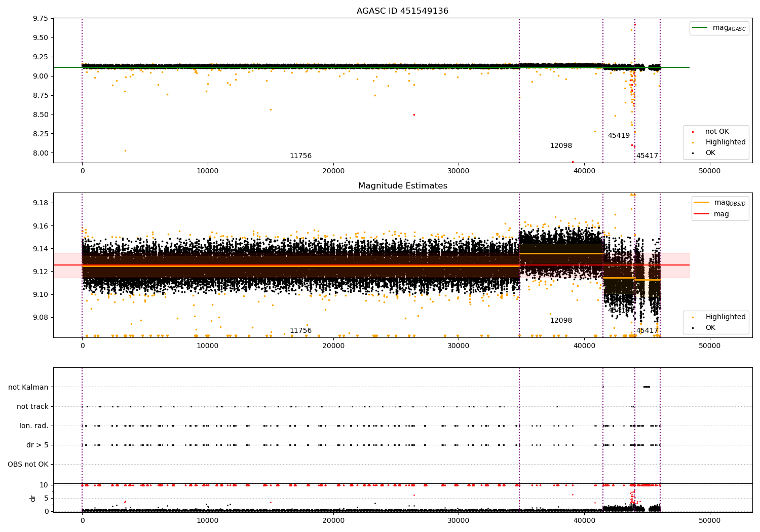Image resolution: width=760 pixels, height=532 pixels.
Task: Click the rotated 'dr' axis label
Action: coord(33,498)
